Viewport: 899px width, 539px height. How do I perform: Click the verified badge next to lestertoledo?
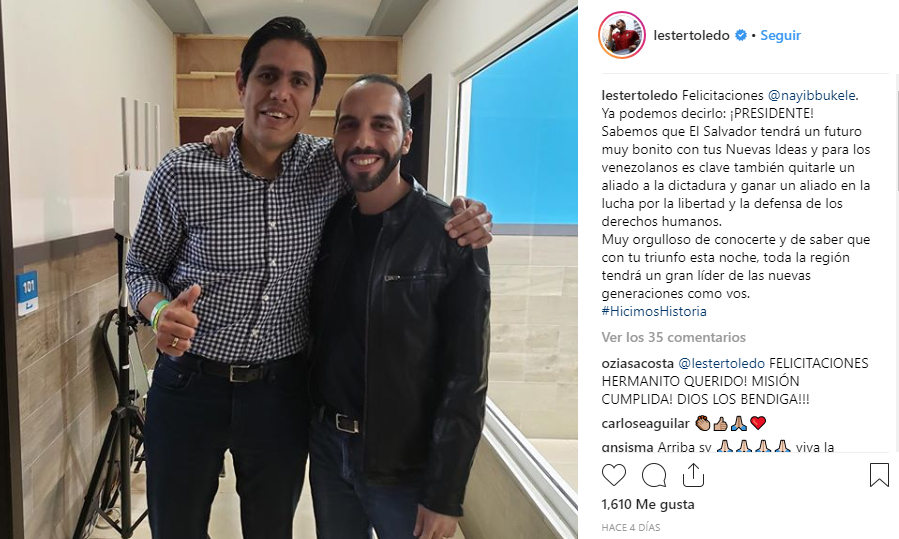point(741,36)
